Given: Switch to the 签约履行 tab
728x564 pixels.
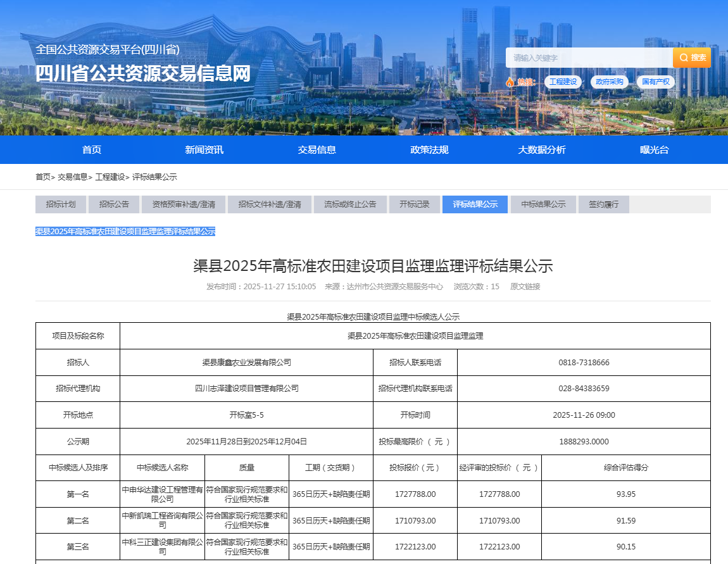Looking at the screenshot, I should point(603,204).
